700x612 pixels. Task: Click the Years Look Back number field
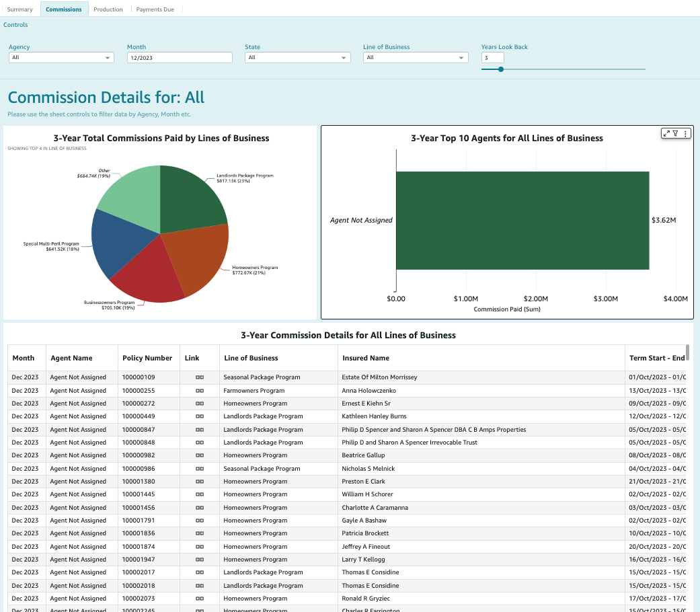492,58
